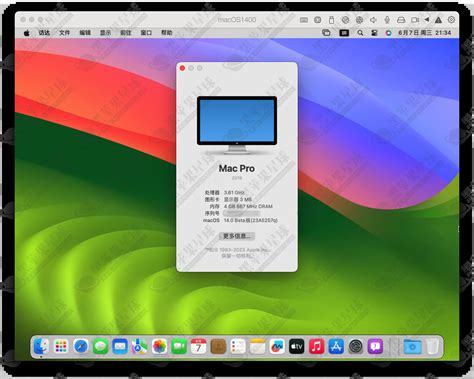The image size is (474, 379).
Task: Open Freeform from the Dock
Action: coord(277,347)
